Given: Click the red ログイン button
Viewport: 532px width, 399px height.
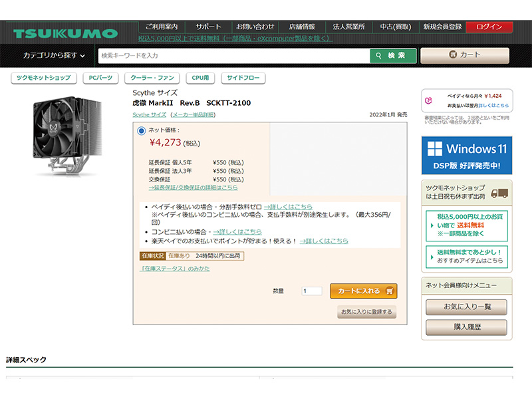Looking at the screenshot, I should pyautogui.click(x=489, y=27).
